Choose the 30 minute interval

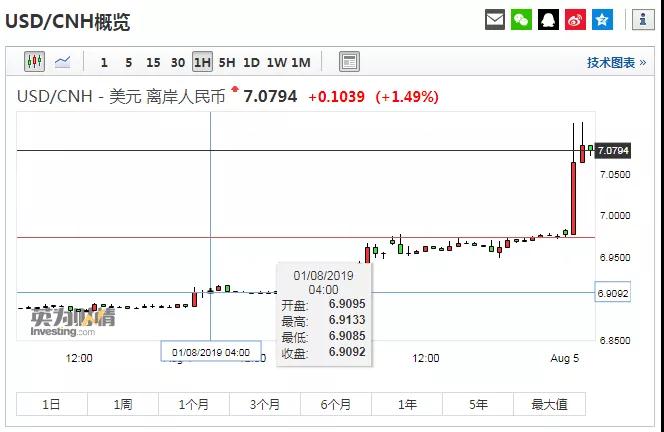tap(177, 62)
